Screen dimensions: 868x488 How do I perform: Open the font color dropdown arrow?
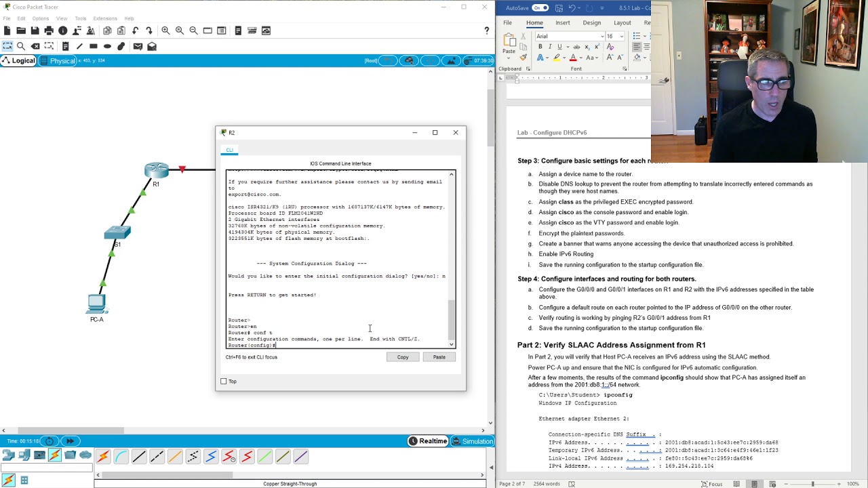point(581,58)
